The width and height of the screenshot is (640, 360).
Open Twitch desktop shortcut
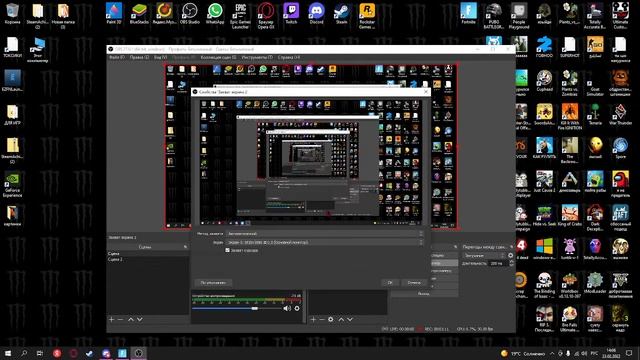click(x=291, y=14)
